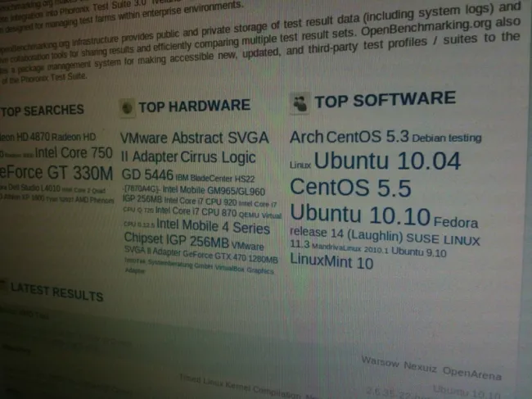Screen dimensions: 532x399
Task: Click the Ubuntu 9.10 tag
Action: [x=419, y=252]
